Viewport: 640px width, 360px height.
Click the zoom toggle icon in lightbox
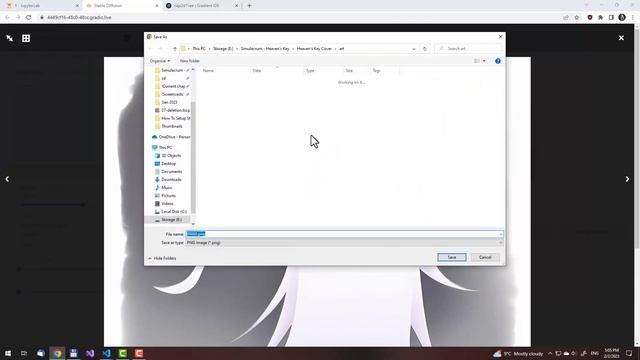tap(10, 38)
